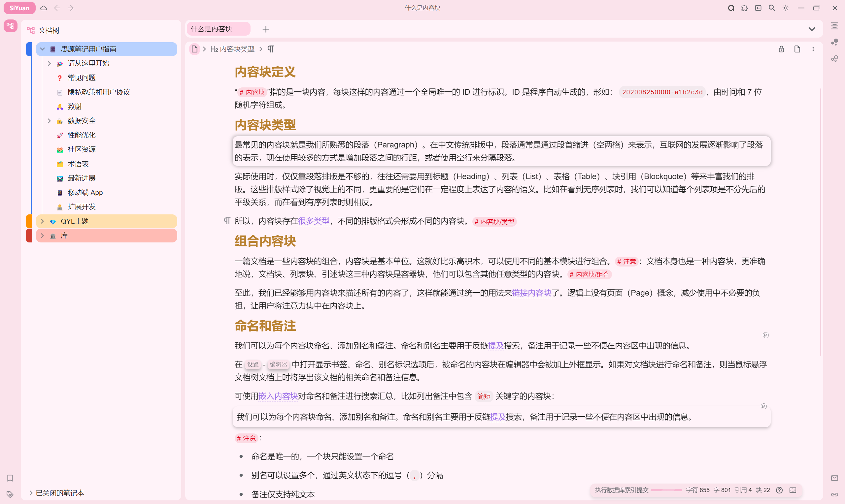Toggle read-only mode with the lock icon
The image size is (845, 504).
[781, 49]
